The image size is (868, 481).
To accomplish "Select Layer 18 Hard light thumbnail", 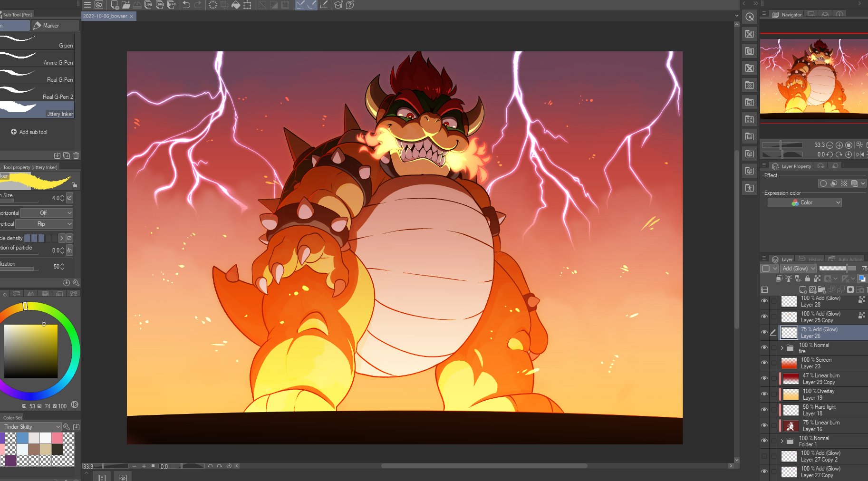I will (x=791, y=410).
